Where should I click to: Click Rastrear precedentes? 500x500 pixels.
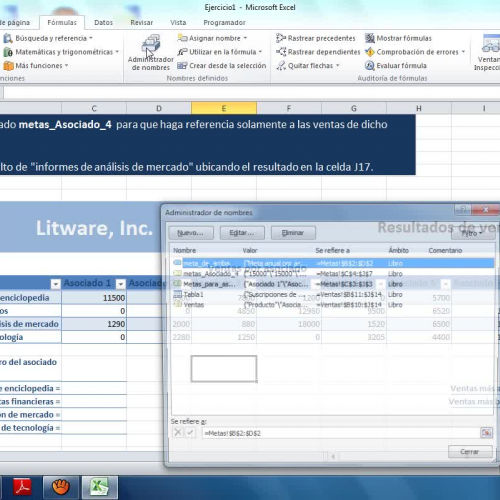click(x=316, y=38)
